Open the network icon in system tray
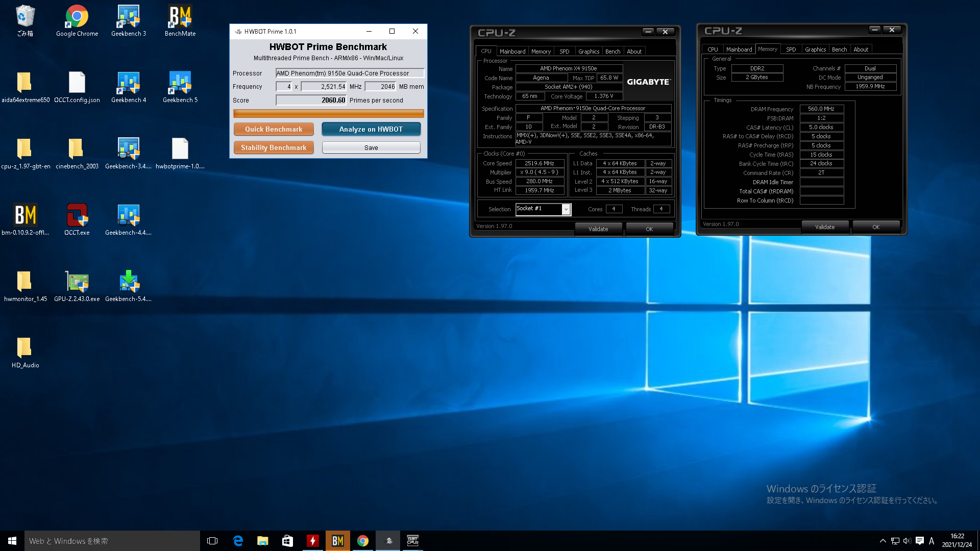Image resolution: width=980 pixels, height=551 pixels. coord(895,541)
